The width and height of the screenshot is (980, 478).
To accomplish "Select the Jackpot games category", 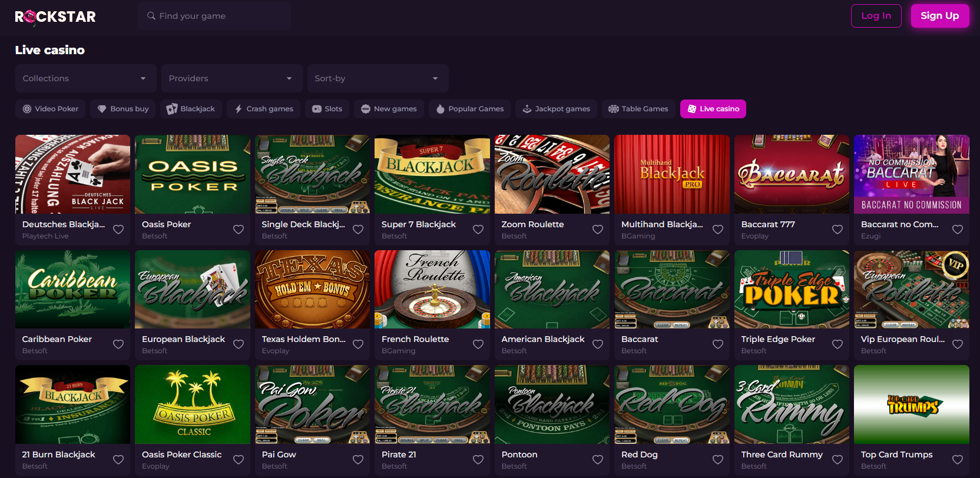I will [557, 109].
